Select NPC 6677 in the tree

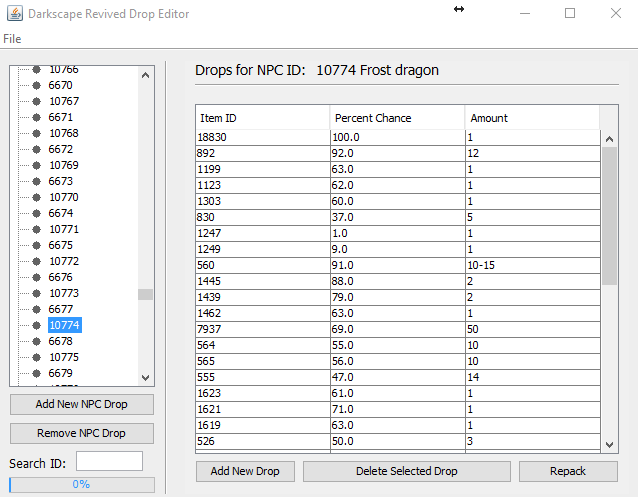(x=60, y=309)
